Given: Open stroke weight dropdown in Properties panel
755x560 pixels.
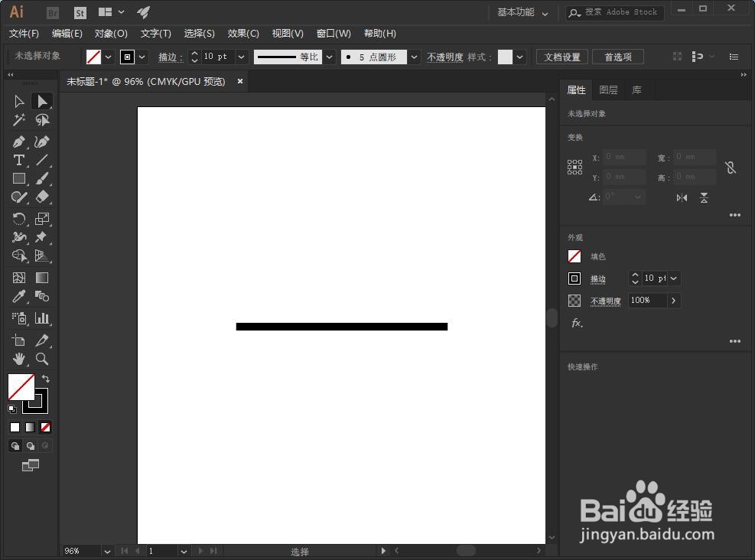Looking at the screenshot, I should coord(674,278).
